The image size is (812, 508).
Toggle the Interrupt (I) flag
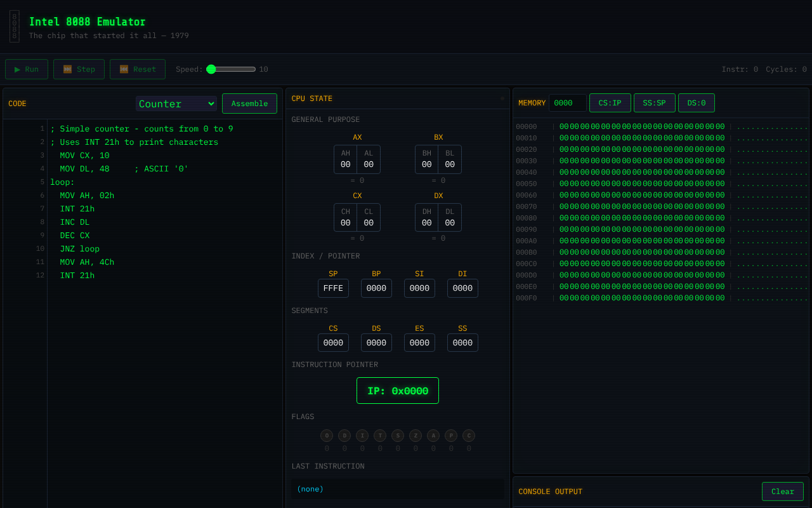coord(362,436)
